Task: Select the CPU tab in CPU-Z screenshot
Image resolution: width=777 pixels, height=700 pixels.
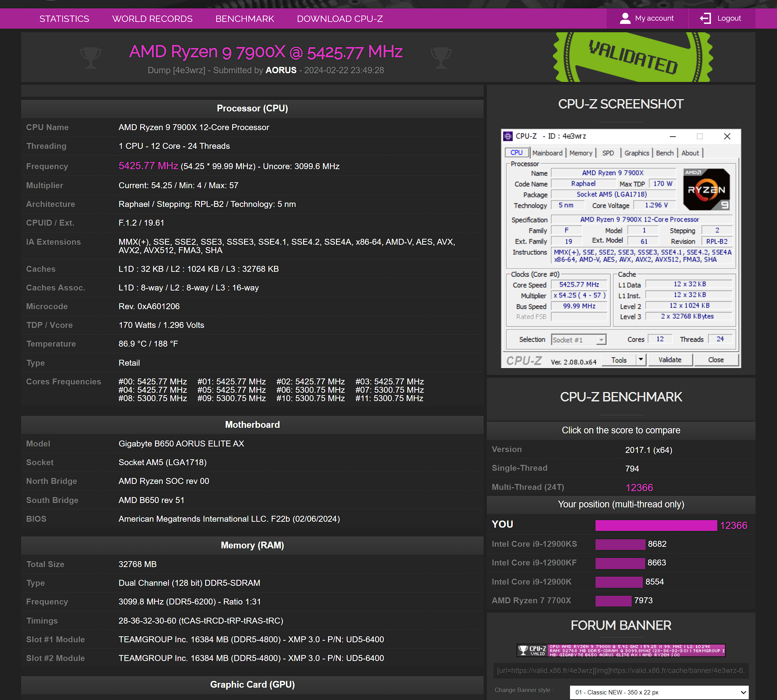Action: [516, 152]
